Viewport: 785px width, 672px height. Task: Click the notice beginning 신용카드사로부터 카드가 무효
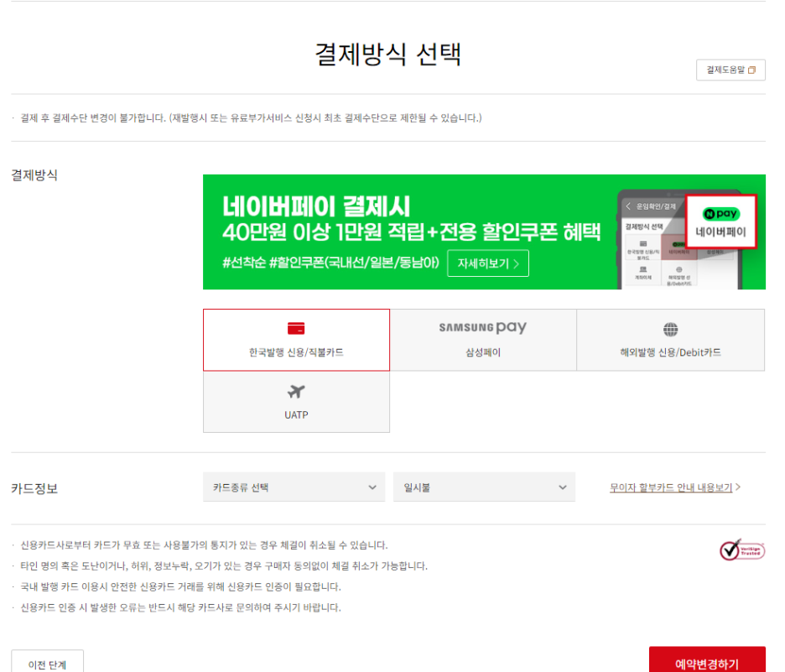point(204,545)
